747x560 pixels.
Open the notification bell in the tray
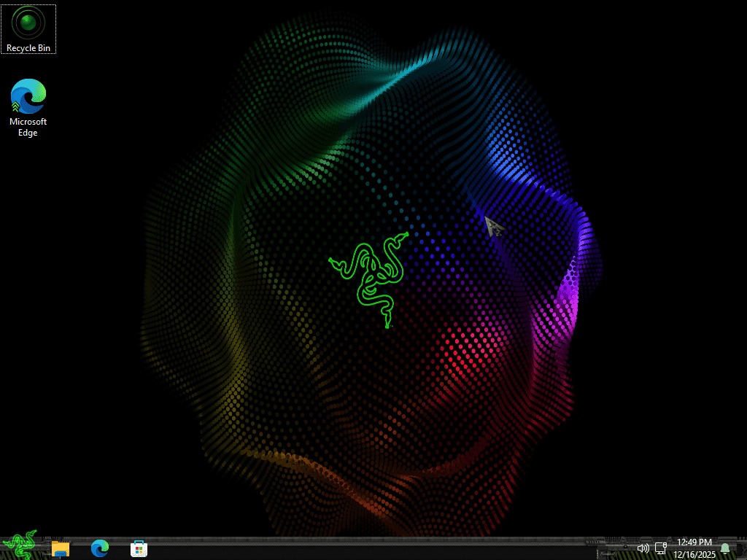(x=725, y=548)
